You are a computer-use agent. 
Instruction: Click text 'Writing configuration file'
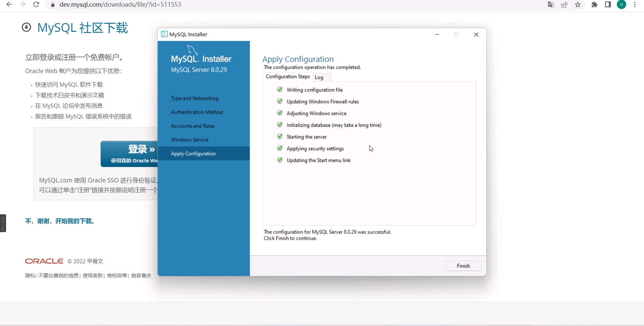pyautogui.click(x=315, y=90)
